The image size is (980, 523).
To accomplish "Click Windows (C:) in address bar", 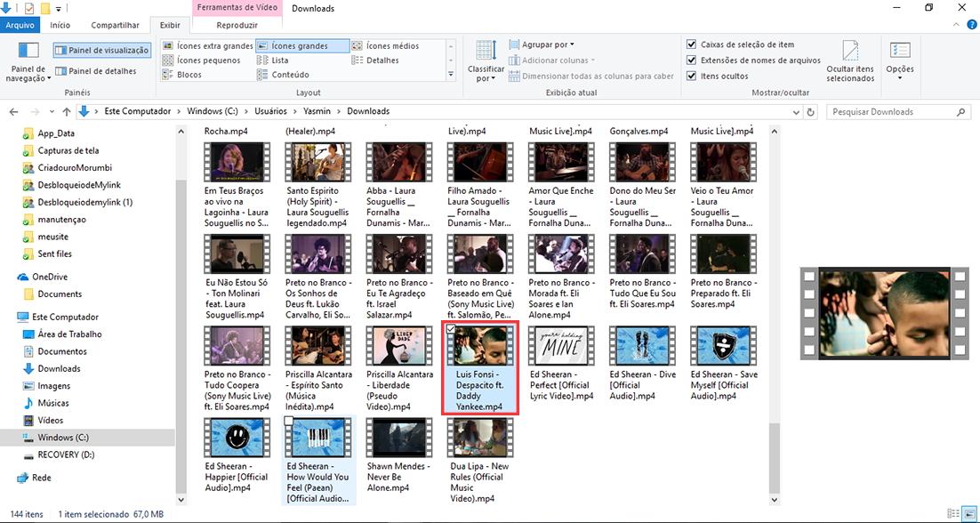I will coord(213,111).
